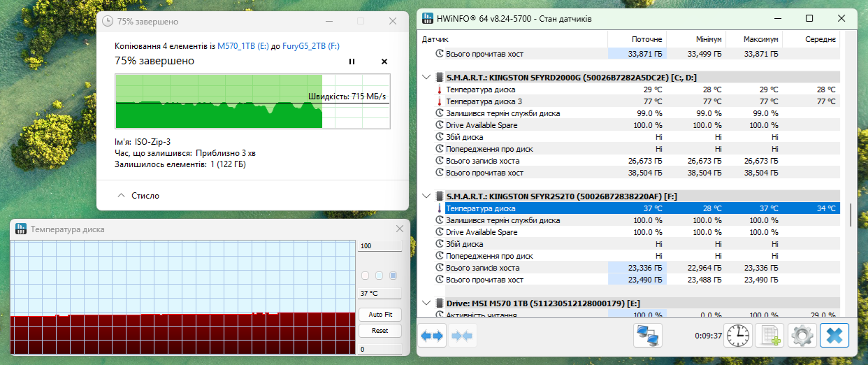Reset timer via the clock icon in HWiNFO
The image size is (868, 365).
739,336
